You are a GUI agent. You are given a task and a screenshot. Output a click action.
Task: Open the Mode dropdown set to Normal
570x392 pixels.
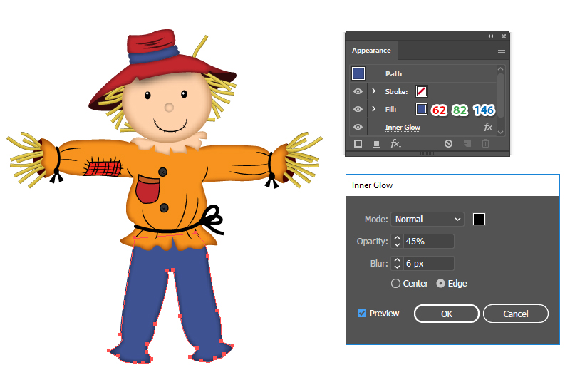[x=427, y=220]
